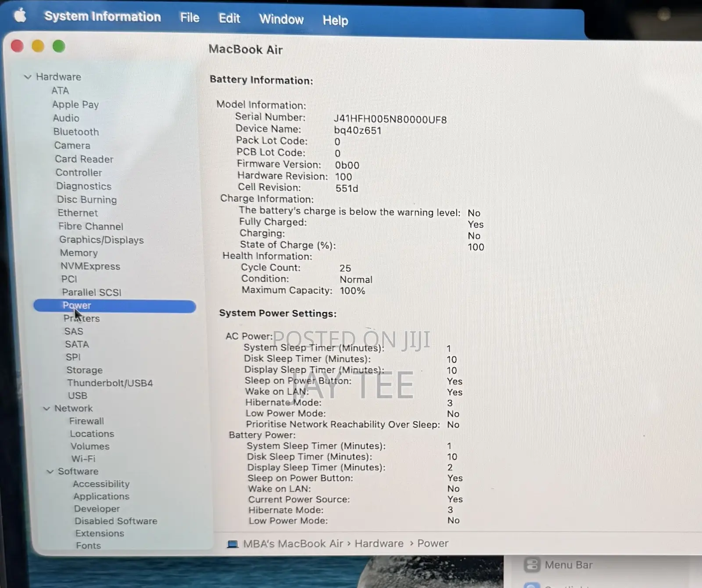Select the Software category label
This screenshot has height=588, width=702.
tap(78, 471)
